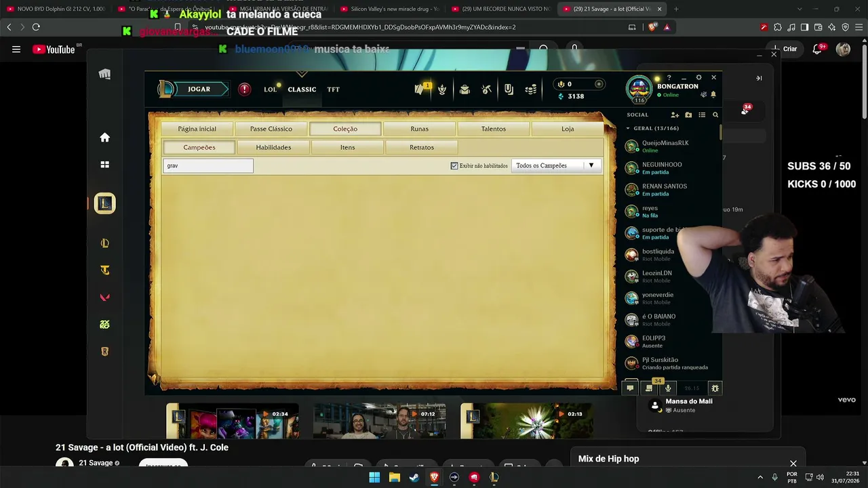The width and height of the screenshot is (868, 488).
Task: Open the League client help question mark
Action: click(669, 78)
